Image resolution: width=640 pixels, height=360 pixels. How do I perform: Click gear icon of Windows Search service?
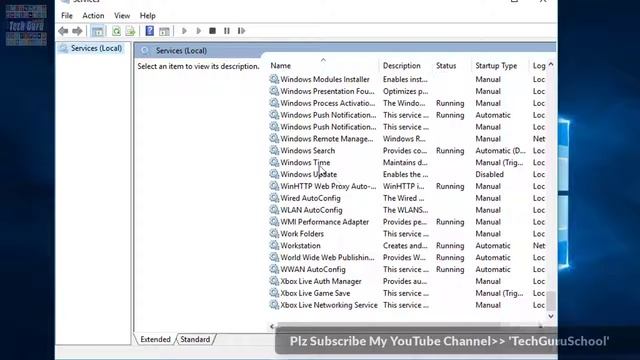274,151
